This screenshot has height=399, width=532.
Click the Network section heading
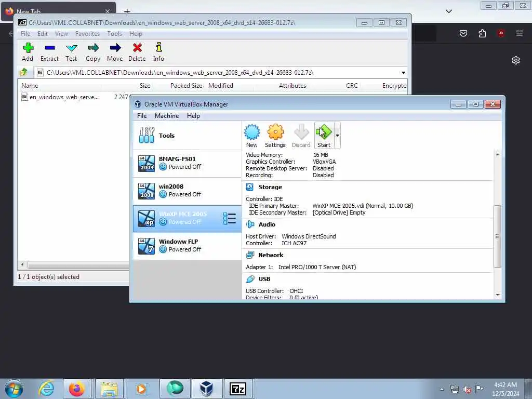(271, 255)
